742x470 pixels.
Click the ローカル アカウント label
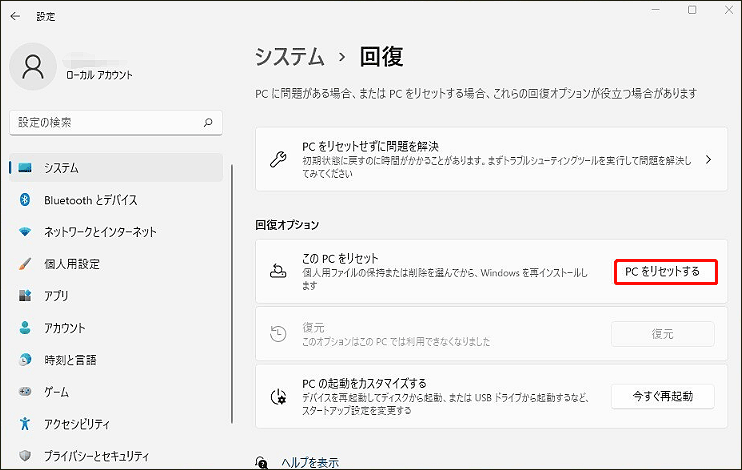click(x=99, y=75)
